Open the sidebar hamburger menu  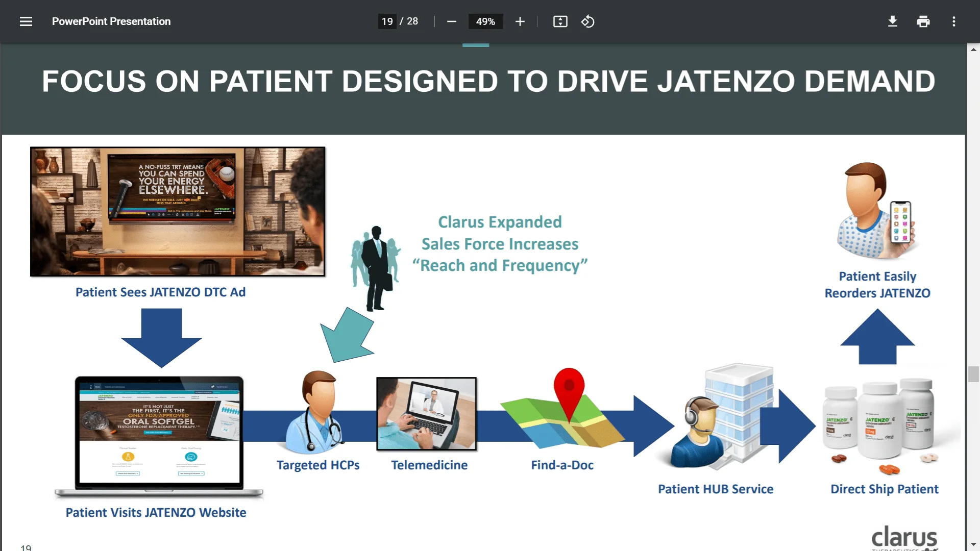pos(26,21)
